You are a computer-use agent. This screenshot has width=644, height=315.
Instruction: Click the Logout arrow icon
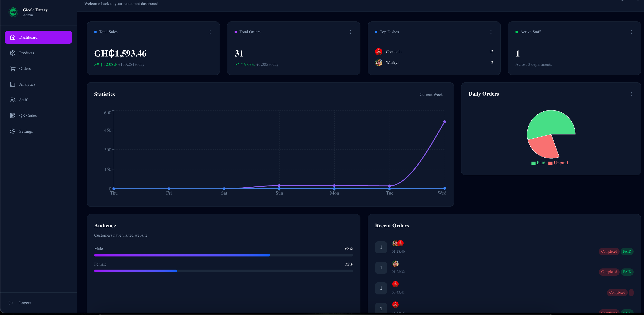point(11,303)
